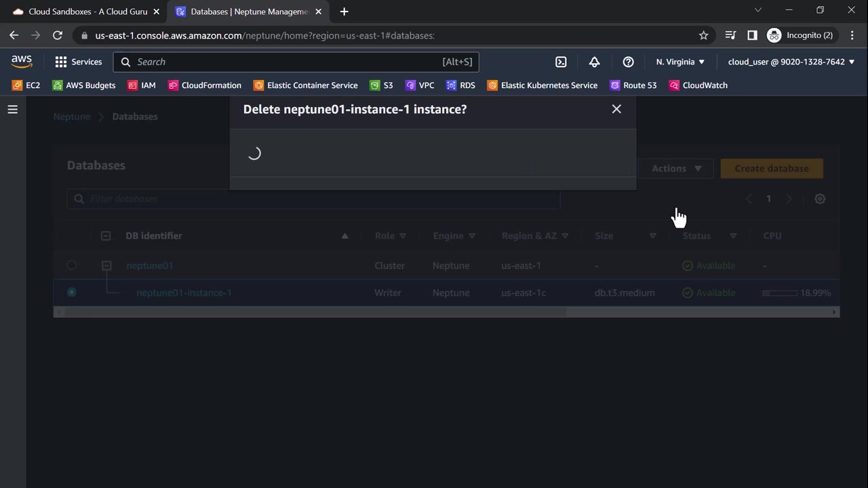Viewport: 868px width, 488px height.
Task: Bookmark this page with the star
Action: click(x=704, y=35)
